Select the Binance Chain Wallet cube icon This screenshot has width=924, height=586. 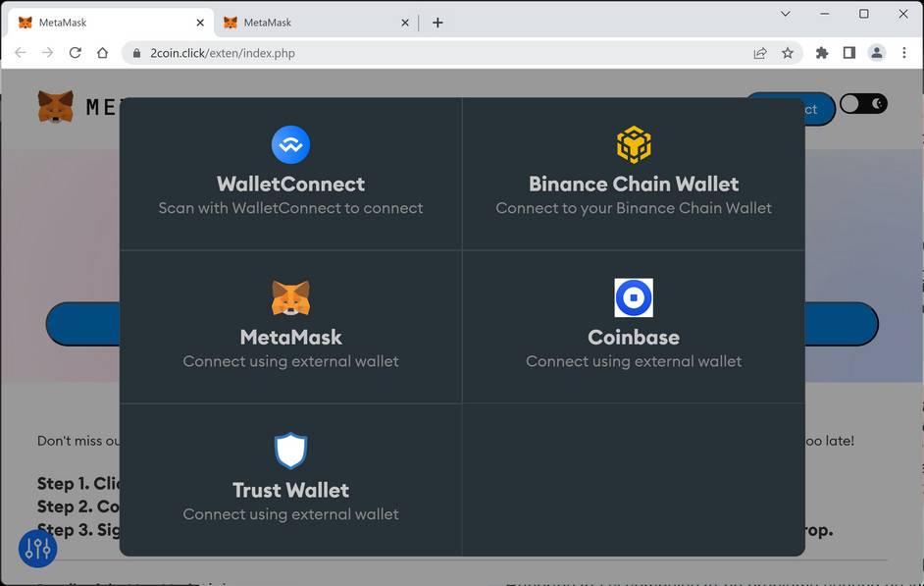634,145
